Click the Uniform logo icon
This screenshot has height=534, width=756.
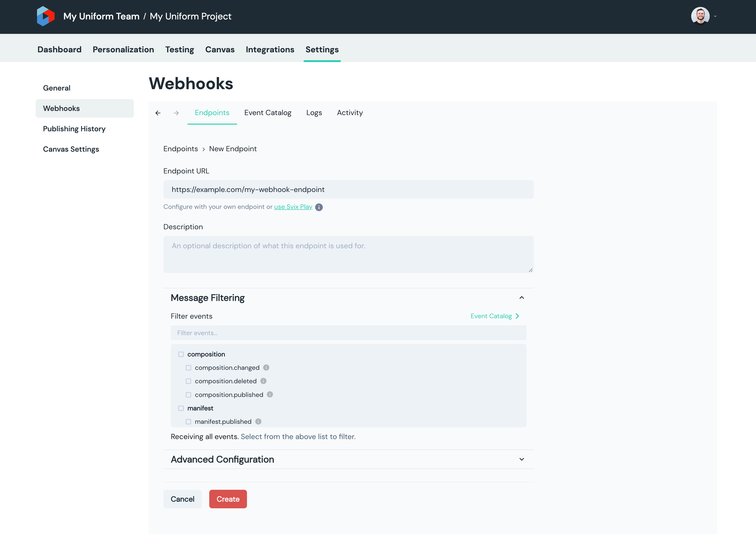[45, 16]
